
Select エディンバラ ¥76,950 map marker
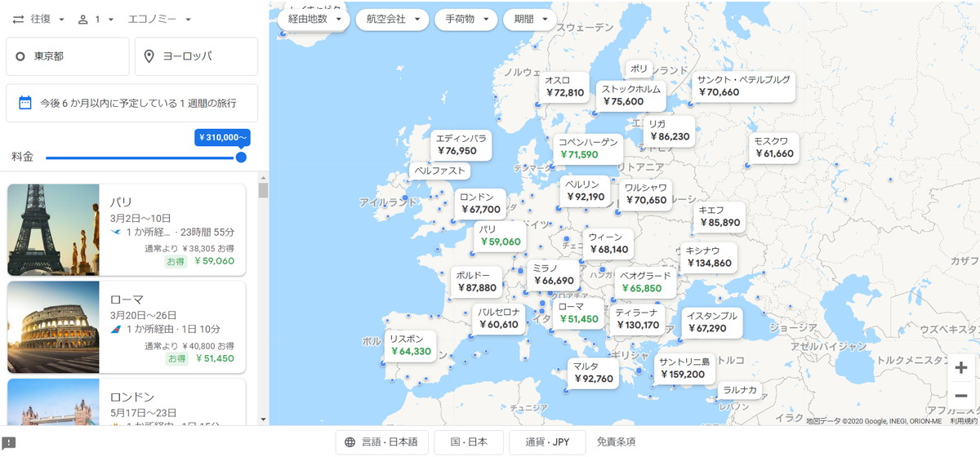[x=461, y=144]
